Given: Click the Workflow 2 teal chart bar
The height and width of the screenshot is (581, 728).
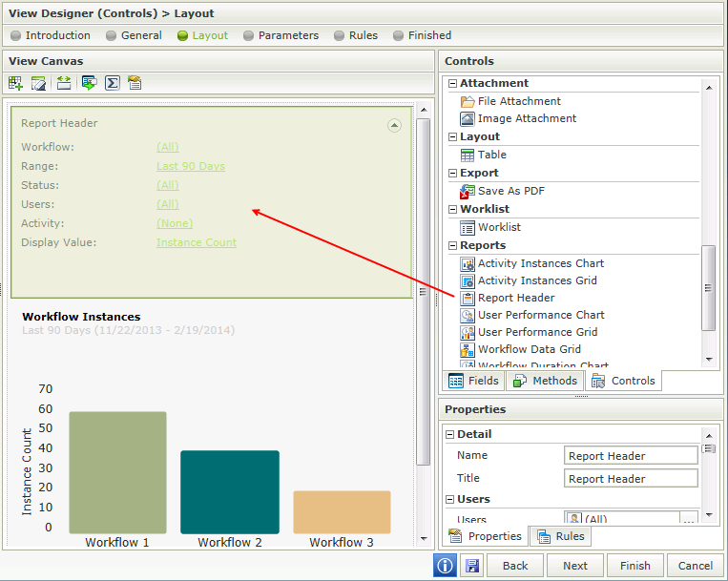Looking at the screenshot, I should [230, 492].
